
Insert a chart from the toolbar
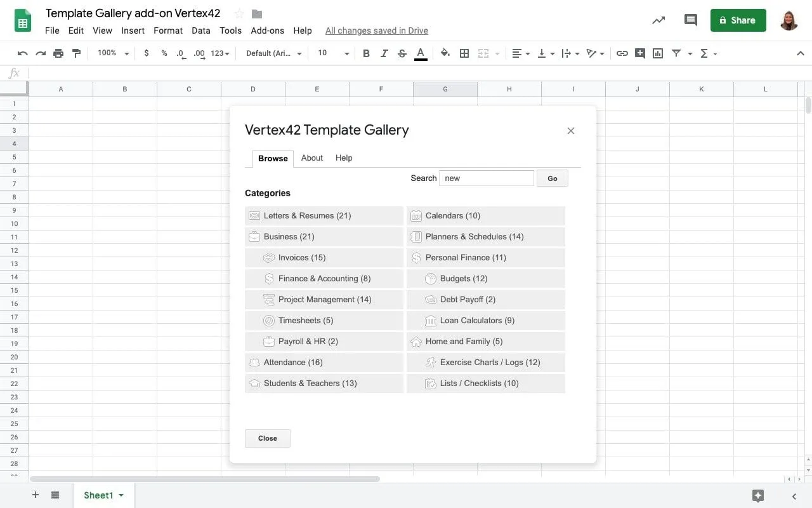(658, 53)
